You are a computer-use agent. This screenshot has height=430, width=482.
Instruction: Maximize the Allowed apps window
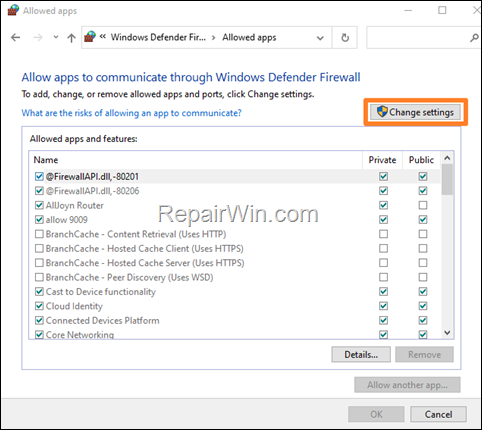[442, 11]
